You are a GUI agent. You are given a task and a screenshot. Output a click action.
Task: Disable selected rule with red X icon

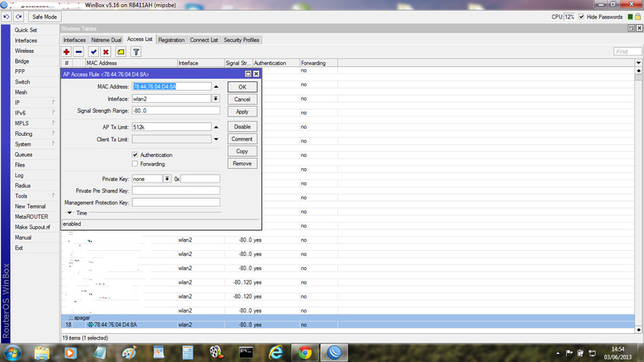pyautogui.click(x=106, y=51)
